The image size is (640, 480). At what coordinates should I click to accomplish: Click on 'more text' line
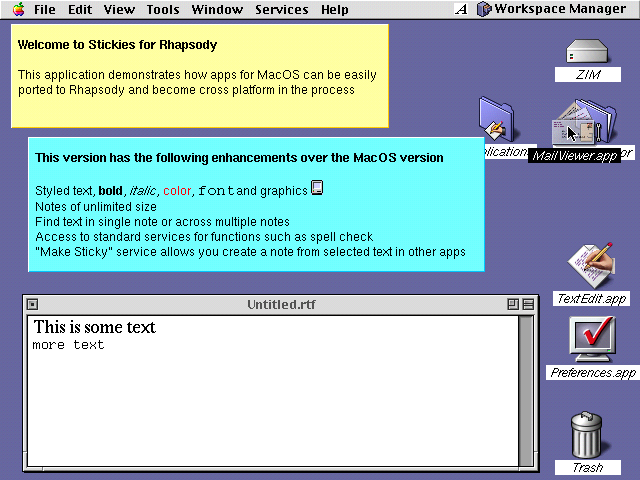pyautogui.click(x=68, y=345)
